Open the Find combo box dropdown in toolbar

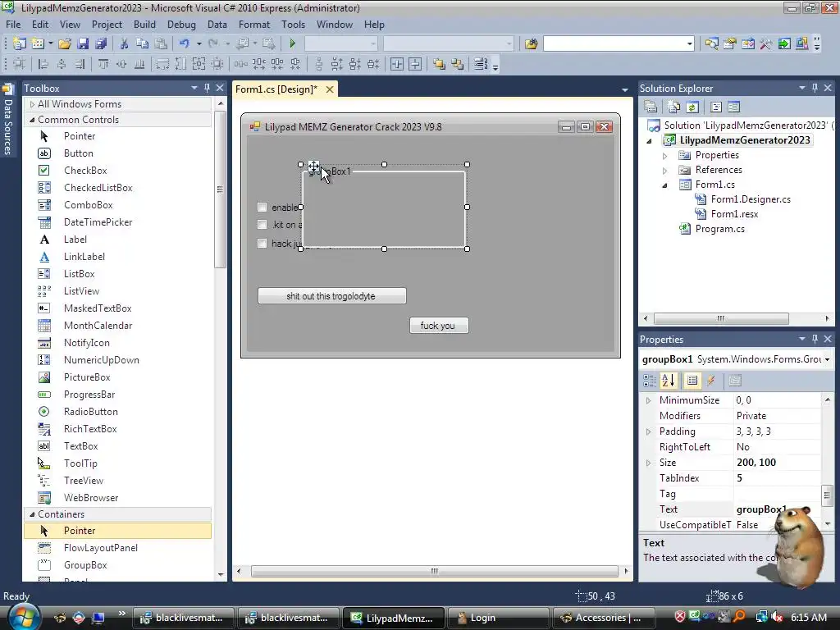(689, 43)
